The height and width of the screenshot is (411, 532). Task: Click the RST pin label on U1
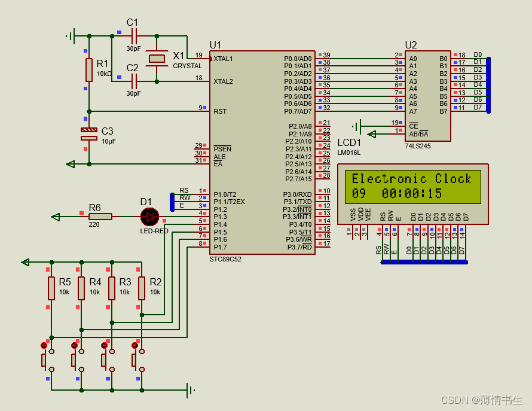pos(220,111)
